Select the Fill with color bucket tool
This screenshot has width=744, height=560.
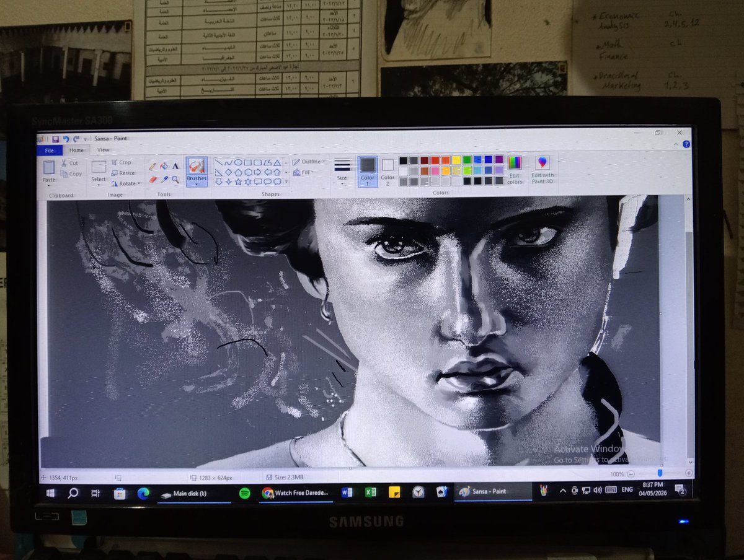pos(164,165)
